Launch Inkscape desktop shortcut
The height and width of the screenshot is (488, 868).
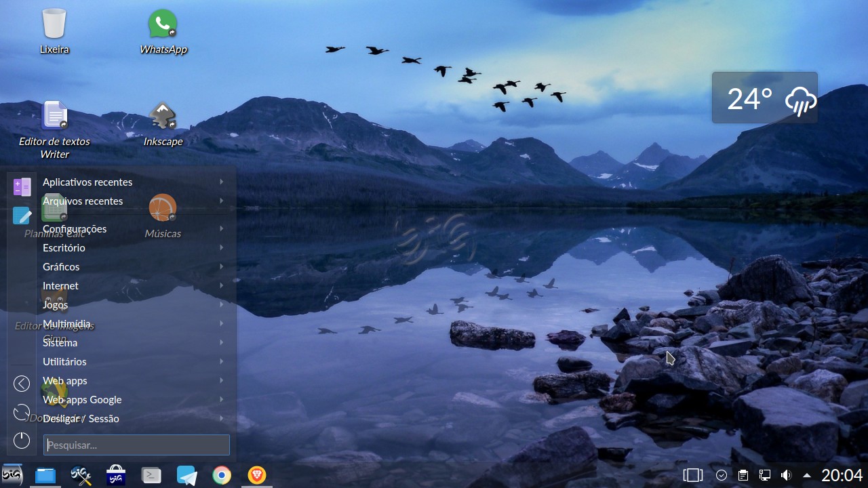[163, 115]
